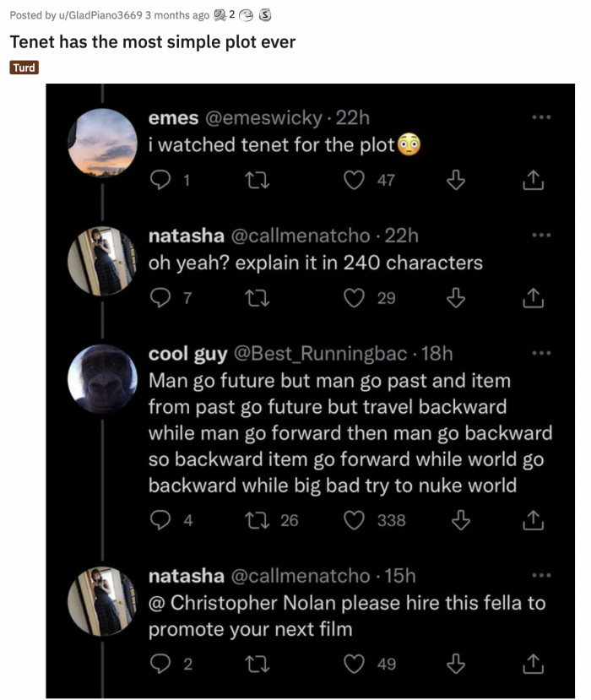Open post title about Tenet's simple plot
This screenshot has height=700, width=591.
[x=152, y=41]
